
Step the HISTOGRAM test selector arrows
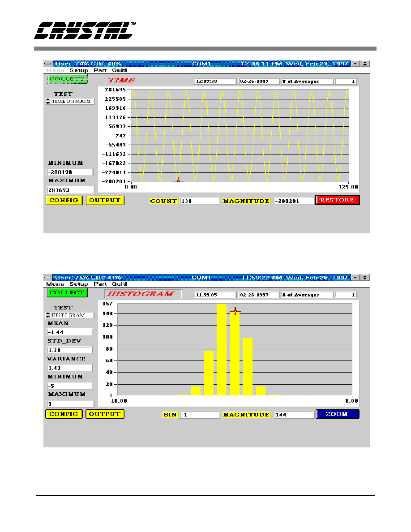pos(48,315)
